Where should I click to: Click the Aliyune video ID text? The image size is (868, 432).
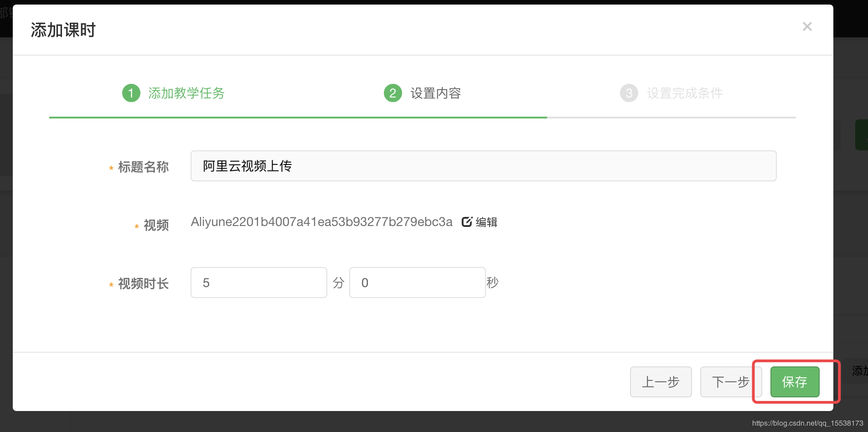(321, 222)
